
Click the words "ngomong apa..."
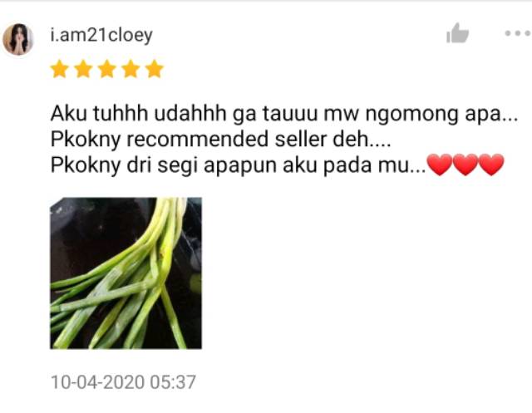tap(441, 115)
